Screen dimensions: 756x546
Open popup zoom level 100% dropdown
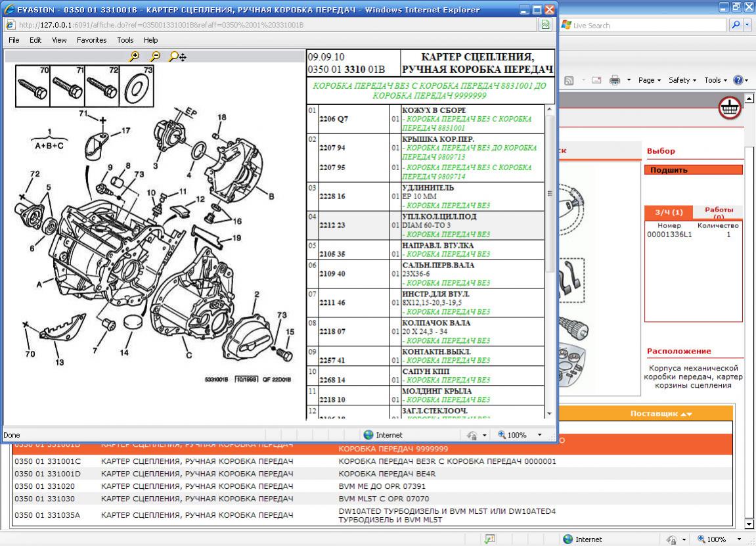pos(539,434)
